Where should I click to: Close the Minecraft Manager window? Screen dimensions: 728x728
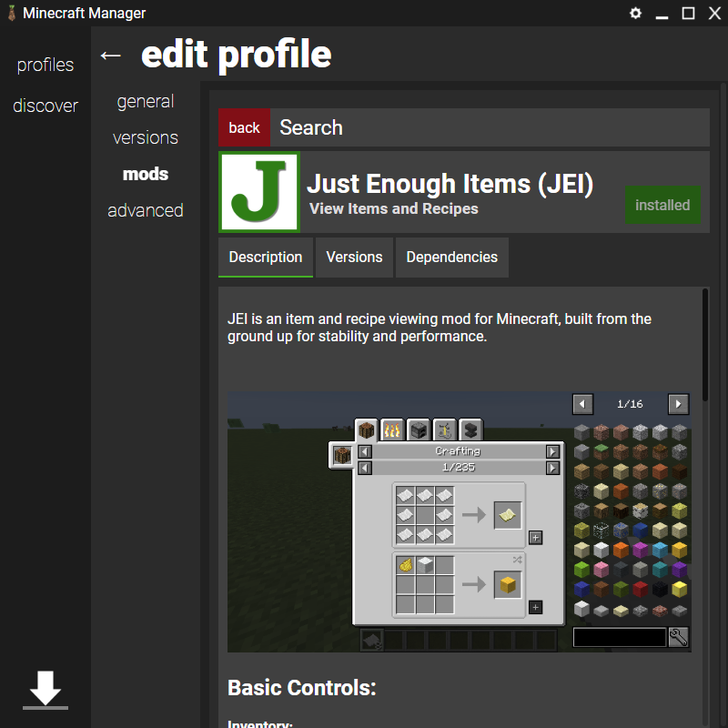(x=714, y=13)
